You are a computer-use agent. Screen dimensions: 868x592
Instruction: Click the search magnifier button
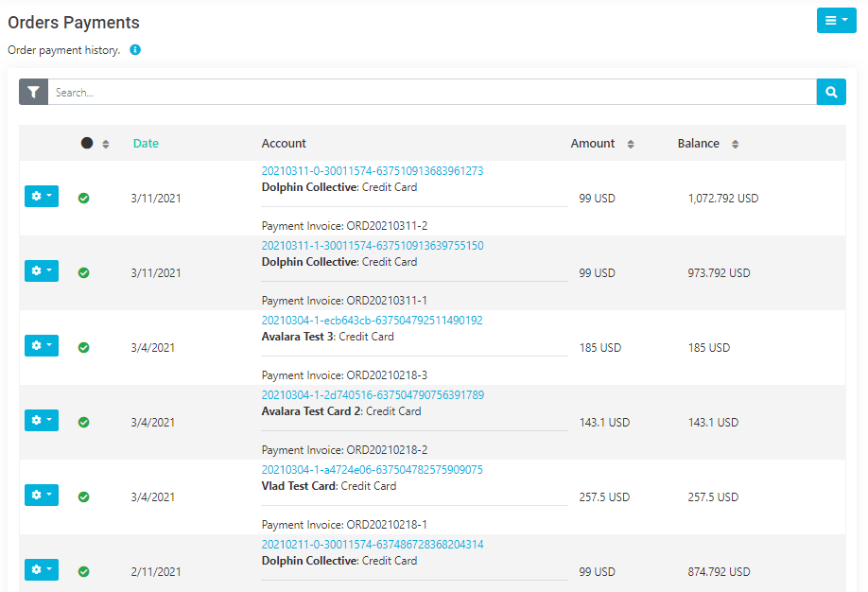pyautogui.click(x=831, y=92)
